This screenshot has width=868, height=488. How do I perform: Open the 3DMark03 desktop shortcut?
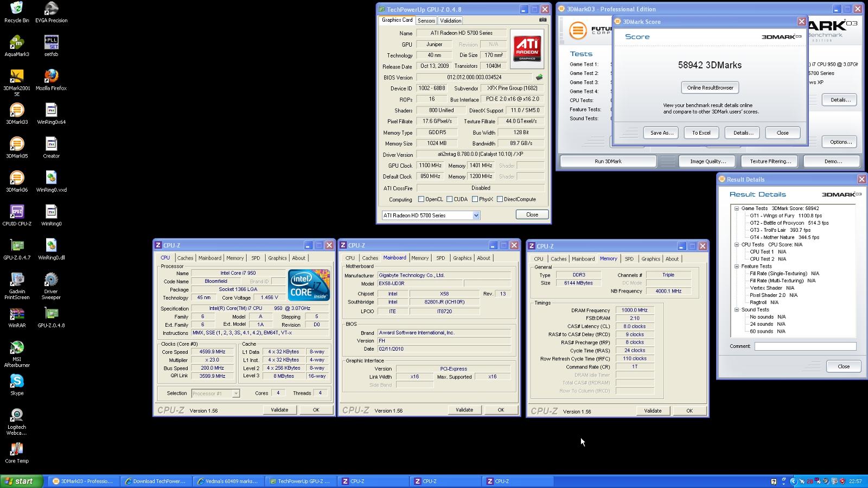17,113
